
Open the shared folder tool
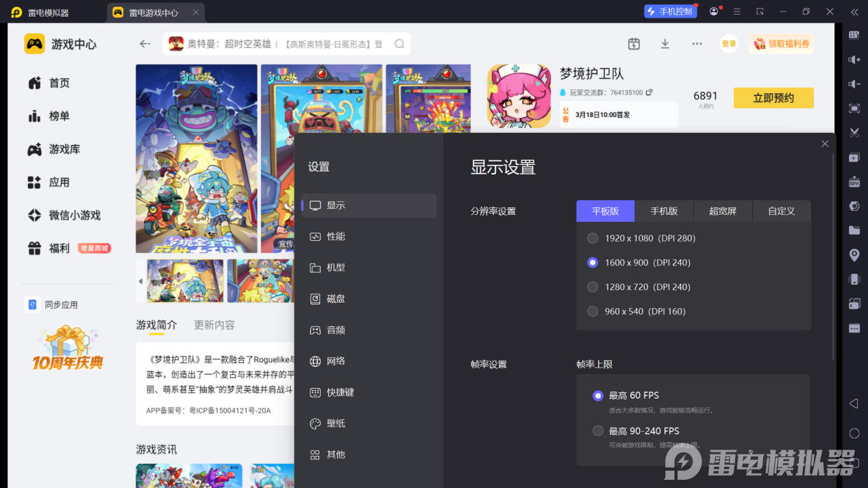pos(854,229)
